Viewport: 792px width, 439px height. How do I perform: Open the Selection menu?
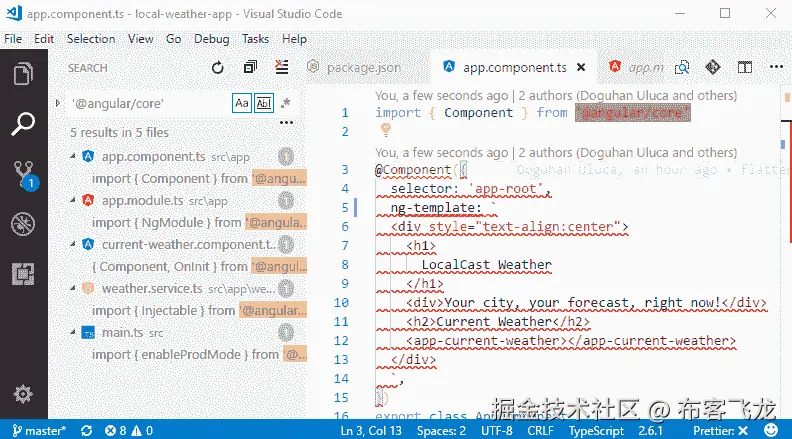pos(91,39)
